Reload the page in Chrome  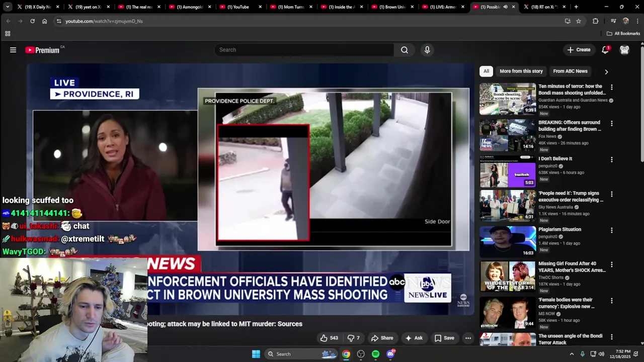(32, 21)
